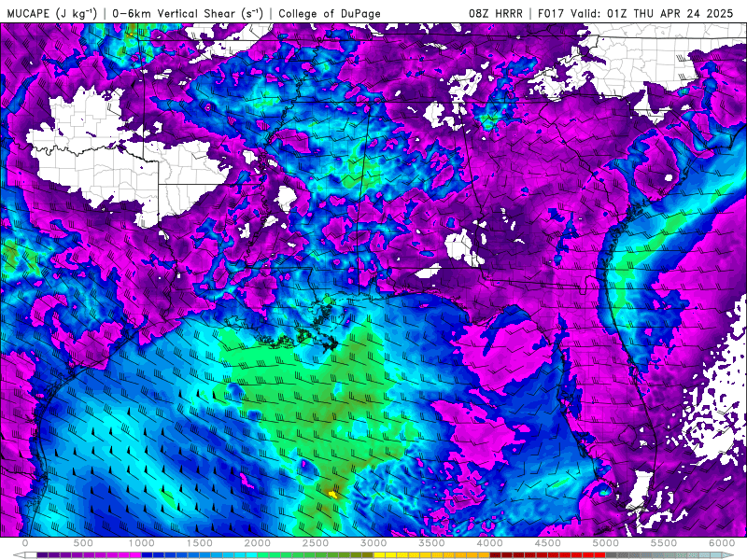The width and height of the screenshot is (747, 560).
Task: Click the '6000' color scale label
Action: point(722,543)
